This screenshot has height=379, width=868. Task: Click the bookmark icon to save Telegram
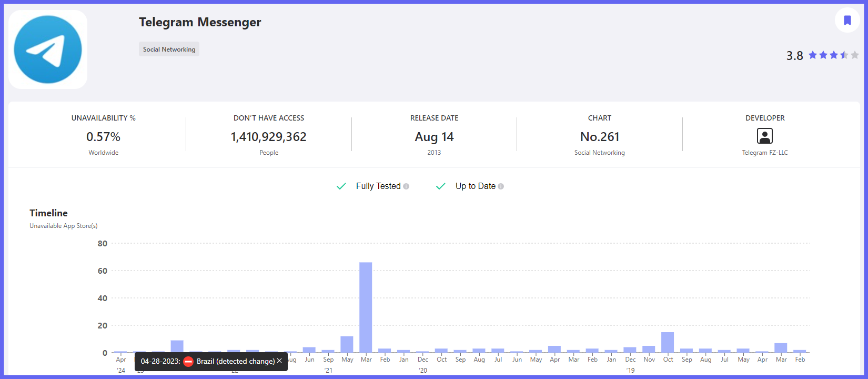(847, 21)
